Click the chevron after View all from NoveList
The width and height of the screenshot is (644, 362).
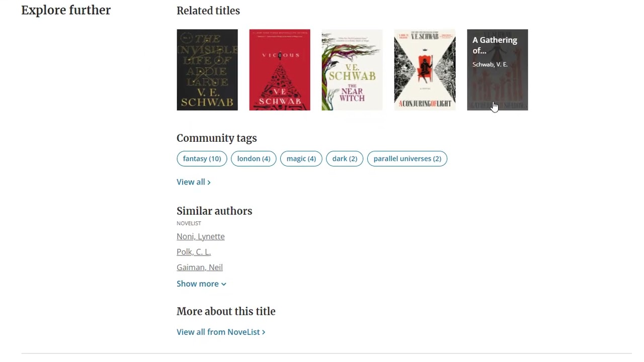coord(264,332)
